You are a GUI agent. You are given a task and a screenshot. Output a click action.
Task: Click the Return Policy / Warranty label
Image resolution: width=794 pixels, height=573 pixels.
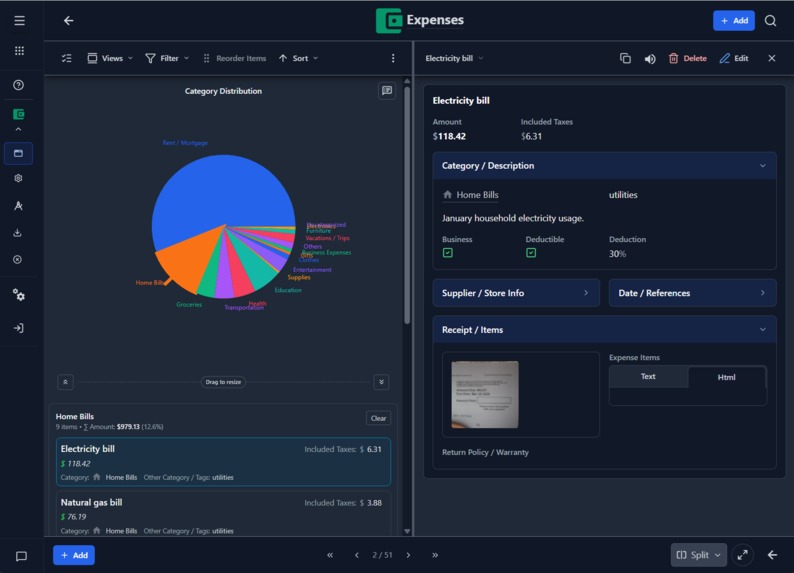[x=485, y=453]
